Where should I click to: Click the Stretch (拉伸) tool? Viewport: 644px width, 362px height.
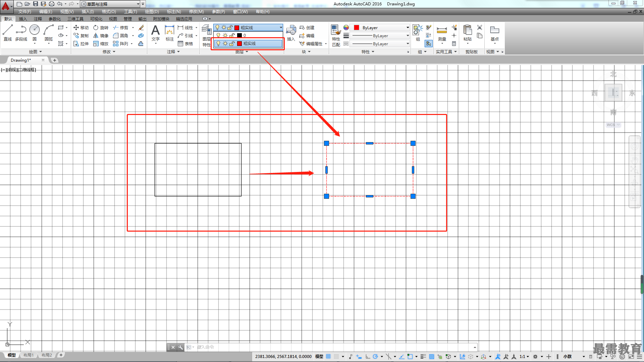81,44
